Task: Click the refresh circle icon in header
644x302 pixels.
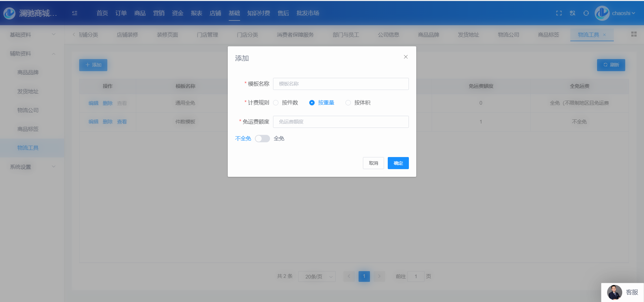Action: 586,13
